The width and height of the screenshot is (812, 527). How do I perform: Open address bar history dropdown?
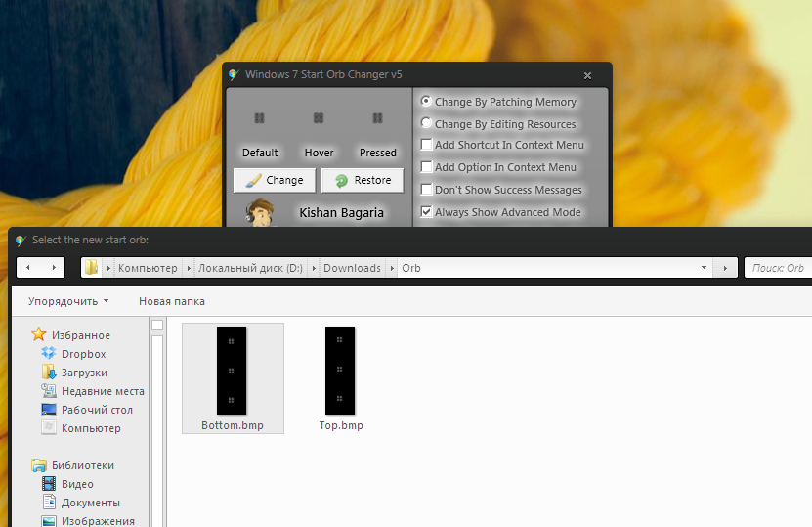[704, 267]
